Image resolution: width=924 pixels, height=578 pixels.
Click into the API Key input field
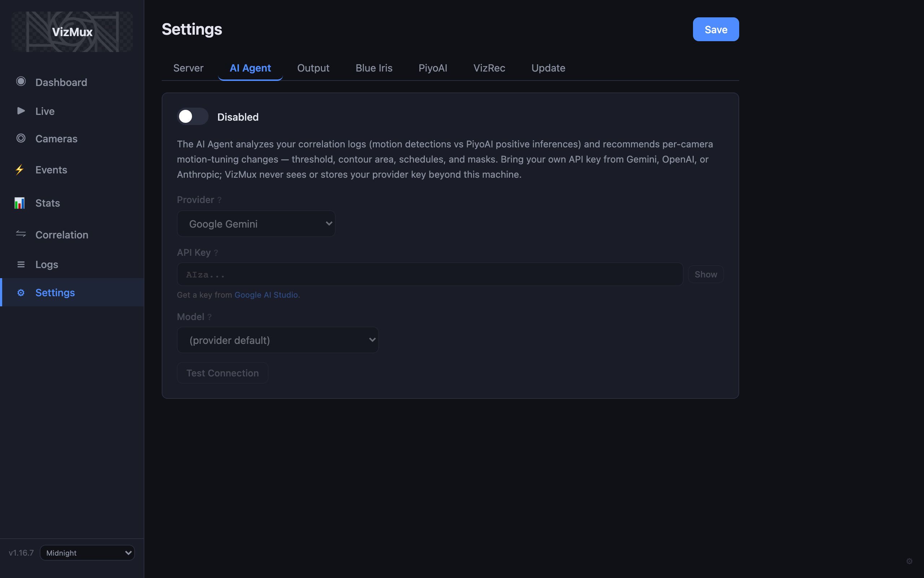pyautogui.click(x=430, y=274)
